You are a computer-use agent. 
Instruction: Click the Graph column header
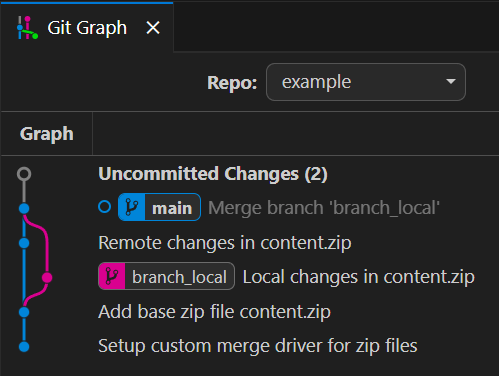pos(47,134)
